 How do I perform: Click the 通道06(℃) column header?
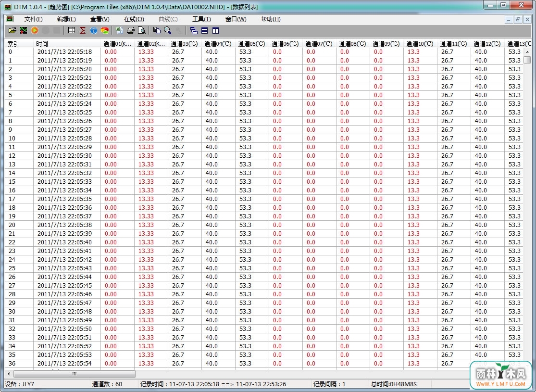tap(286, 44)
